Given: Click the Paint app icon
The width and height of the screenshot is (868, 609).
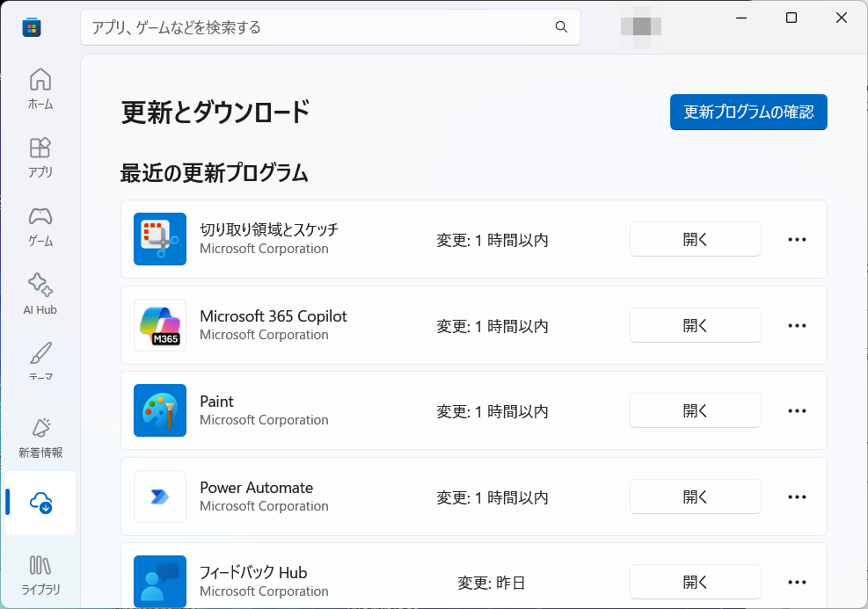Looking at the screenshot, I should [160, 410].
